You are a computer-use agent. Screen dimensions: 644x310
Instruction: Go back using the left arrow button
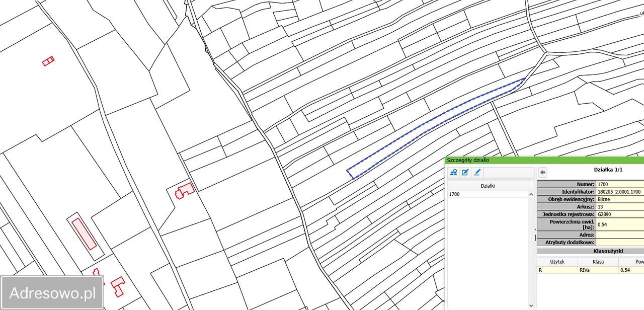[543, 173]
